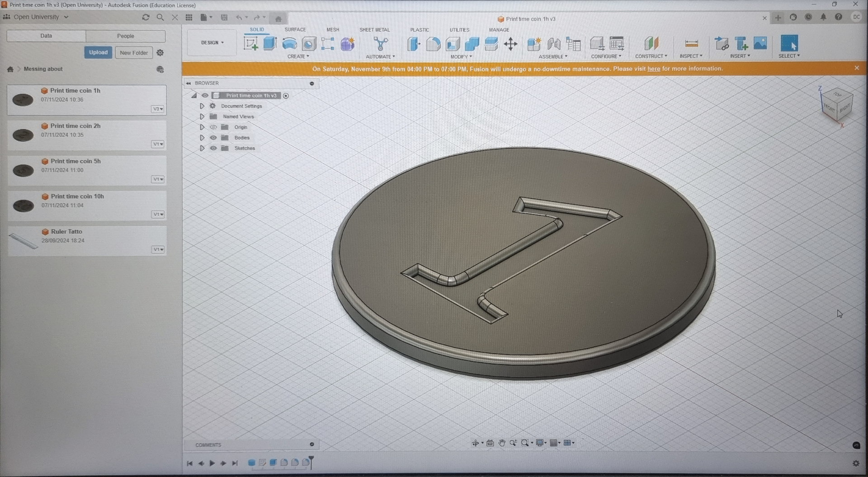This screenshot has height=477, width=868.
Task: Select the Press Pull tool
Action: 414,44
